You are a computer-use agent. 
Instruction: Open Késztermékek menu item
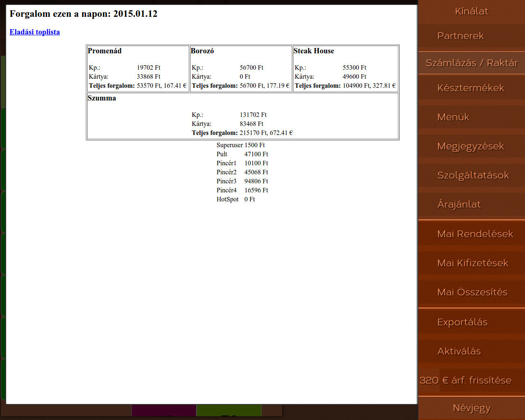tap(471, 88)
